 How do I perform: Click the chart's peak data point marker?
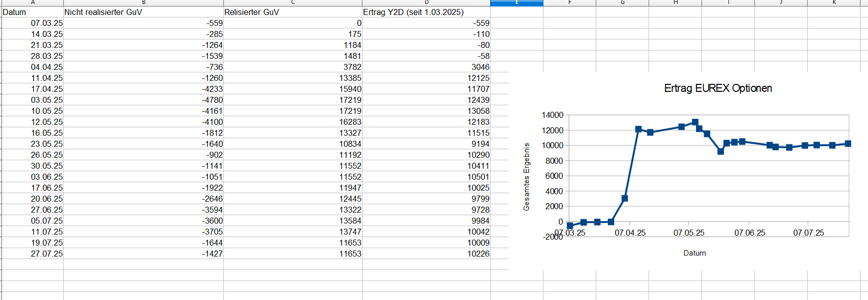pyautogui.click(x=695, y=122)
